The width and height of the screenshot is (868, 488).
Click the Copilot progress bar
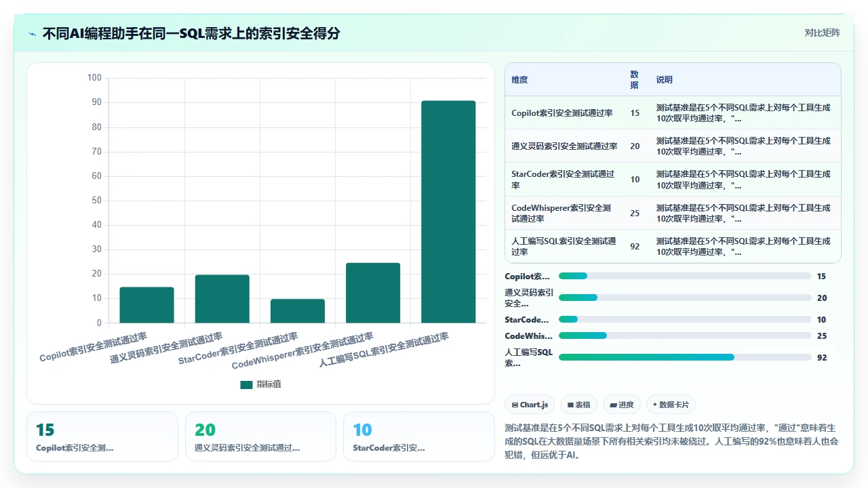coord(685,276)
